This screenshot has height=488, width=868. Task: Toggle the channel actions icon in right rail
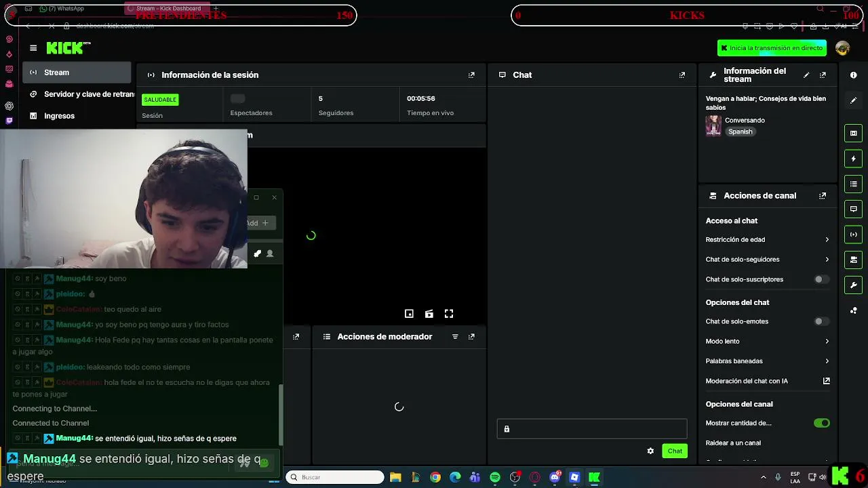(854, 260)
